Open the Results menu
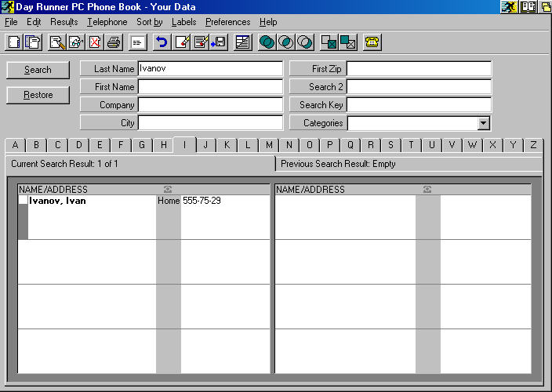The width and height of the screenshot is (552, 392). tap(64, 22)
